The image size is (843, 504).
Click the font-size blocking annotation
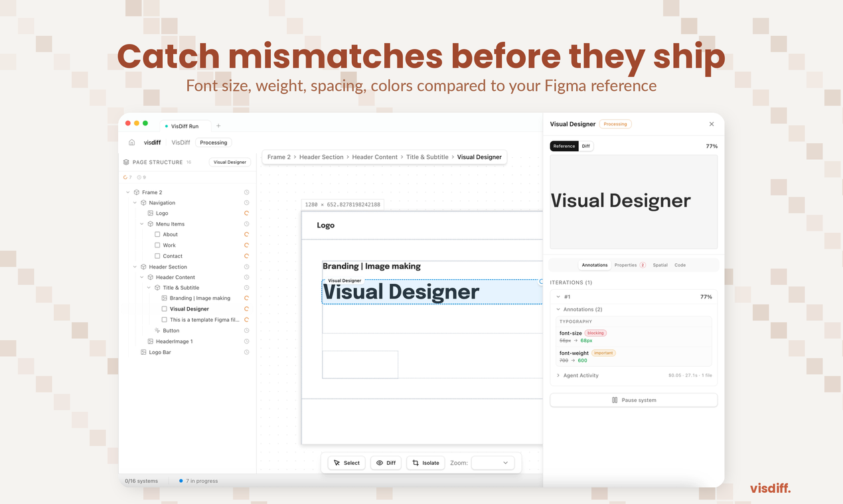634,336
